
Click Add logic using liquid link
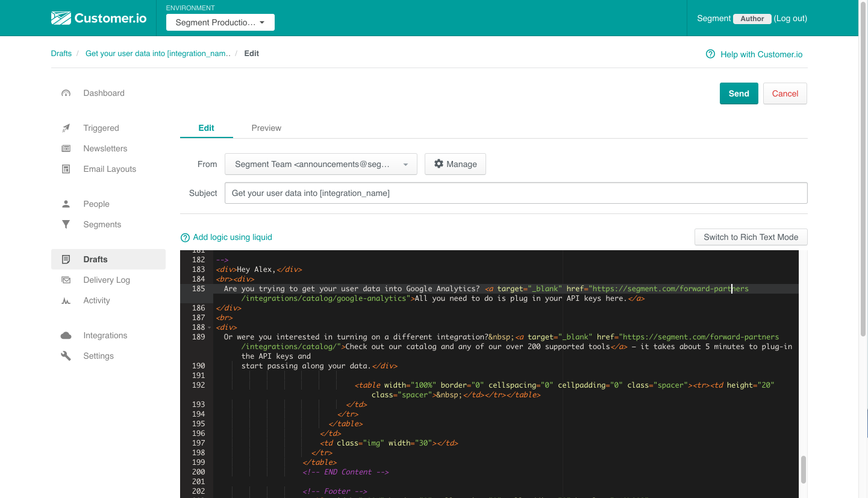click(x=233, y=238)
